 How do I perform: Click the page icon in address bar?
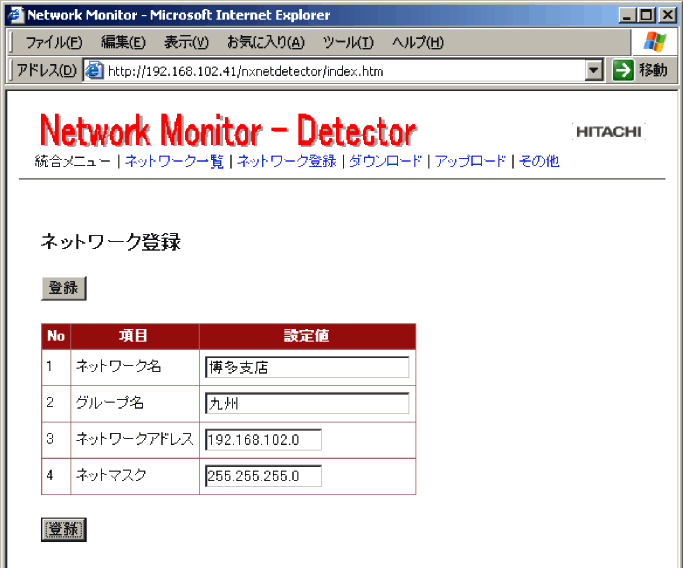click(x=94, y=71)
